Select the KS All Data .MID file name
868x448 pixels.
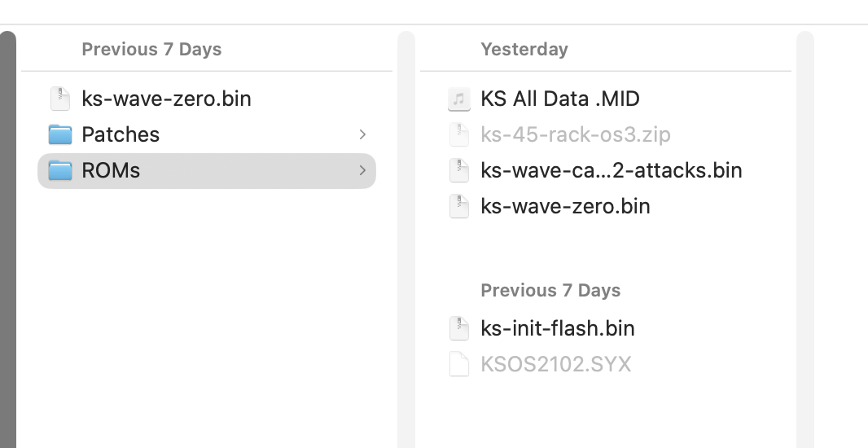click(559, 99)
